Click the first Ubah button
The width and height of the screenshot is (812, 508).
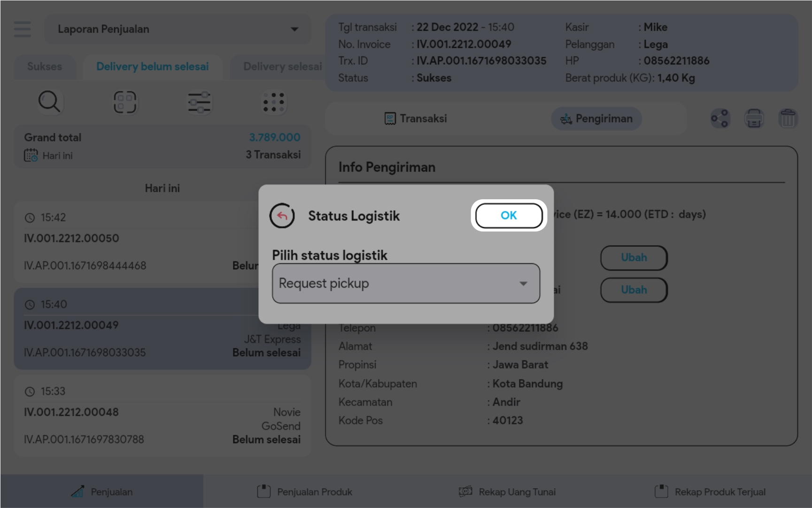(634, 258)
